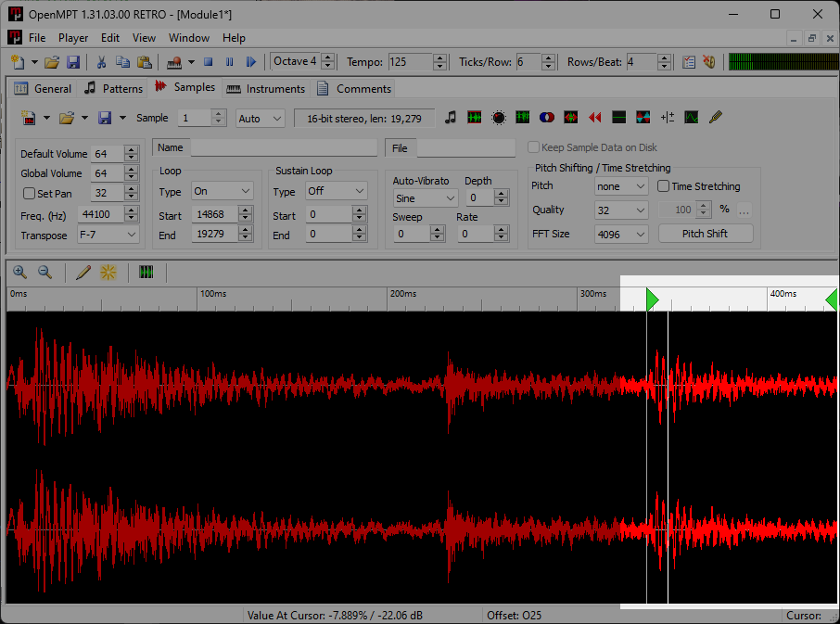The width and height of the screenshot is (840, 624).
Task: Click the sample Name input field
Action: pyautogui.click(x=284, y=147)
